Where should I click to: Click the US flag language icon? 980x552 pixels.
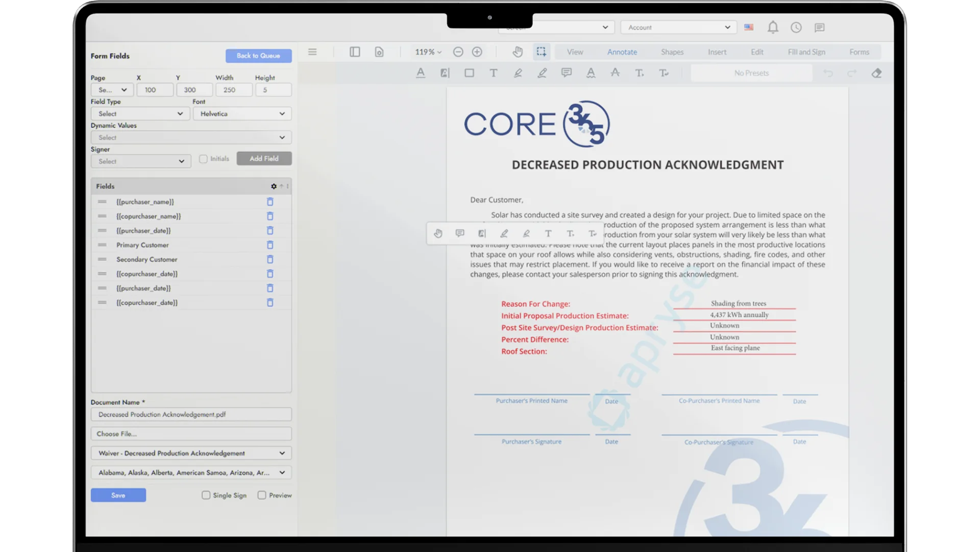(749, 28)
